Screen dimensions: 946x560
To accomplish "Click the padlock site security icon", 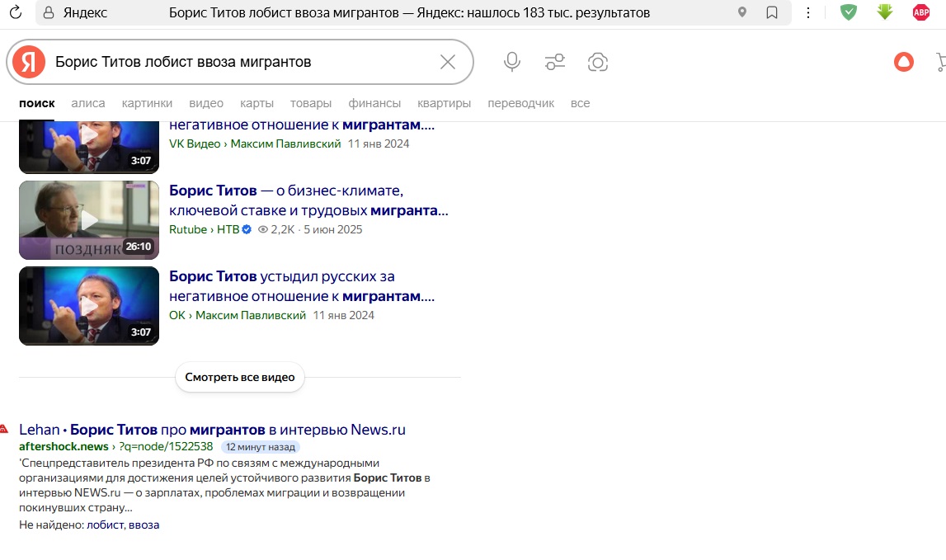I will (49, 12).
